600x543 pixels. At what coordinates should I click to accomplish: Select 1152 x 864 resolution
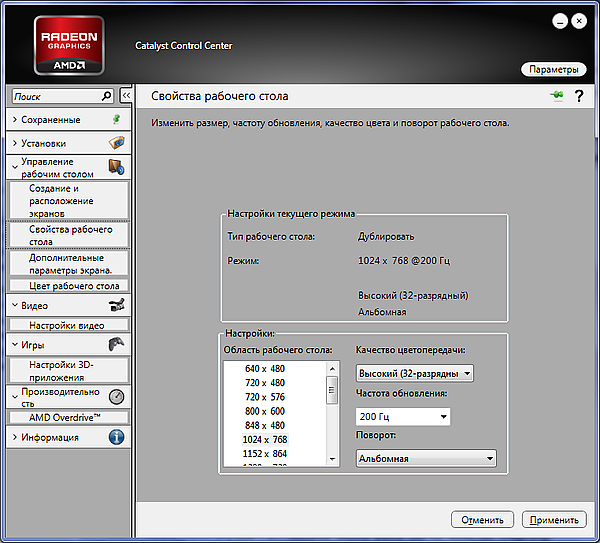point(265,453)
